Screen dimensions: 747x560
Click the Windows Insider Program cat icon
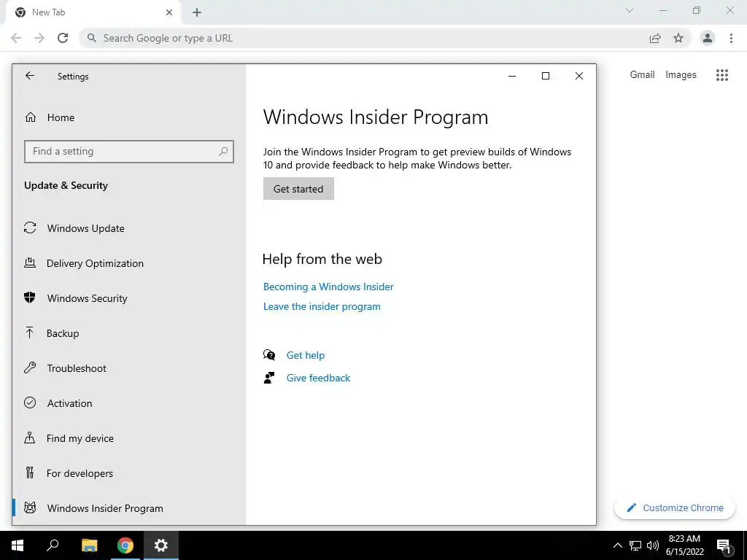pos(30,508)
